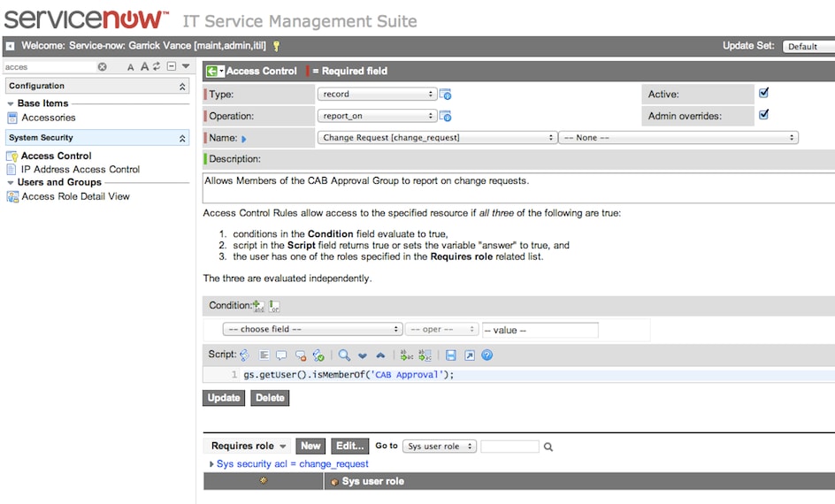The image size is (835, 504).
Task: Click the Sys security acl = change_request link
Action: pyautogui.click(x=293, y=464)
